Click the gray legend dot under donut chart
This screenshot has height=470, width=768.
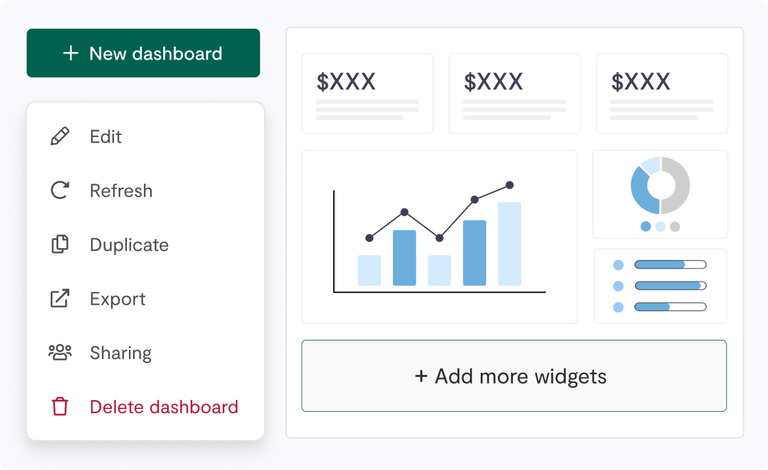tap(675, 227)
